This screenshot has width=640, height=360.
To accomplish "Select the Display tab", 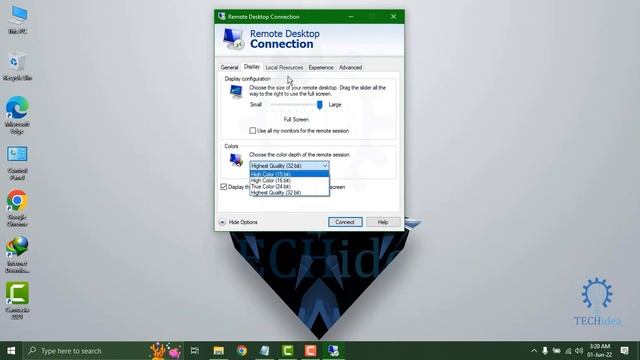I will pyautogui.click(x=251, y=67).
